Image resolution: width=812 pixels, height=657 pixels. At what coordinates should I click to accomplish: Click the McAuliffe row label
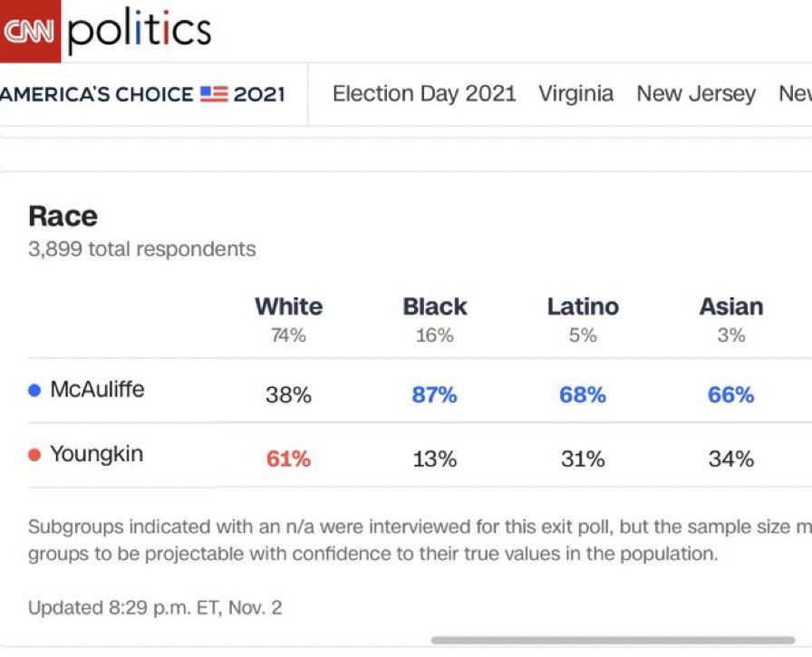click(97, 390)
